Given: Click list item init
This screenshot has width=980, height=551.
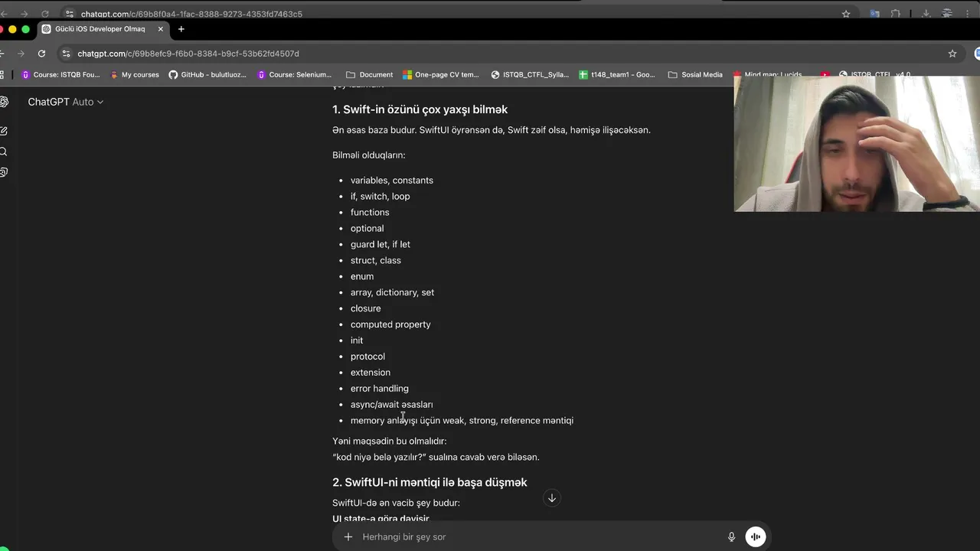Looking at the screenshot, I should [357, 341].
